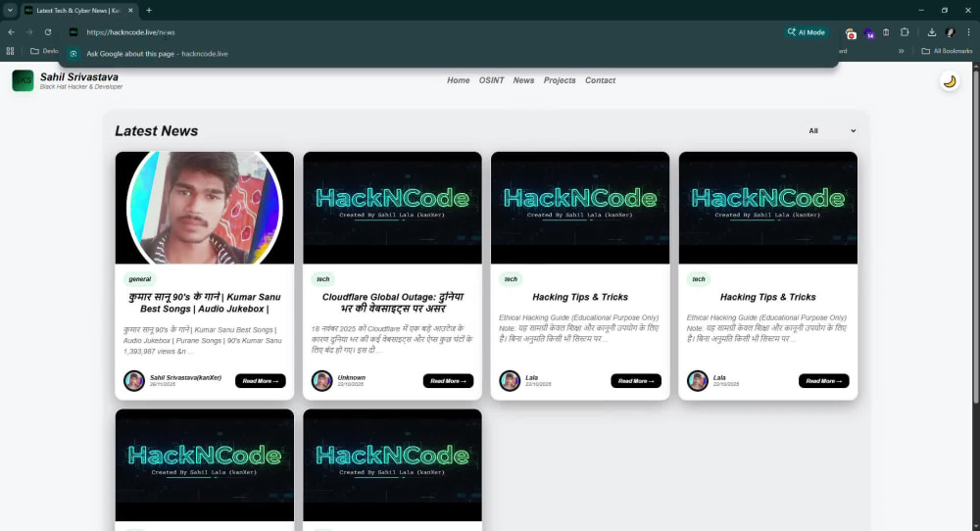Reload the page with the refresh icon
This screenshot has width=980, height=531.
point(47,32)
